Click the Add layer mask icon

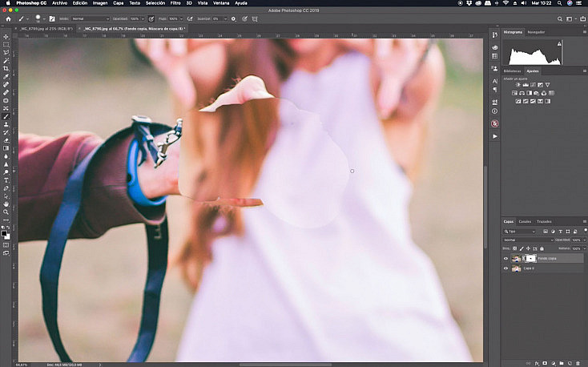[x=545, y=363]
